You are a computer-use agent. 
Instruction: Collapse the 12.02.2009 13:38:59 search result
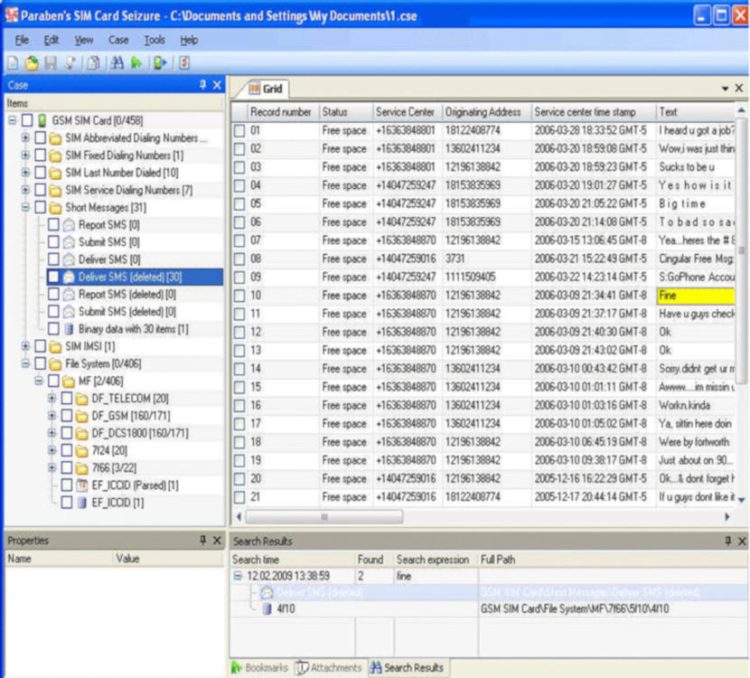238,576
